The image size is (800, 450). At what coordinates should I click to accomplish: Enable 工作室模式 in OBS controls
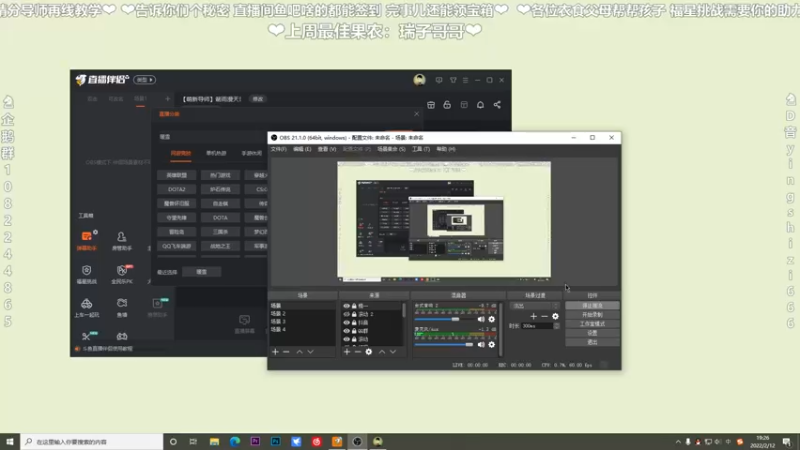592,324
